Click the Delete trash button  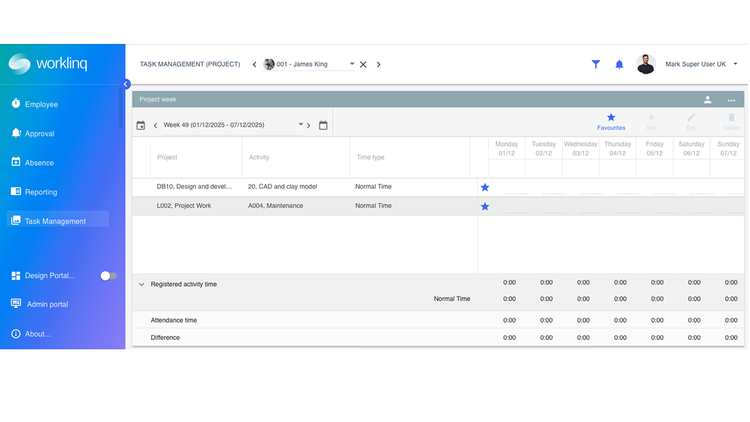pyautogui.click(x=731, y=122)
